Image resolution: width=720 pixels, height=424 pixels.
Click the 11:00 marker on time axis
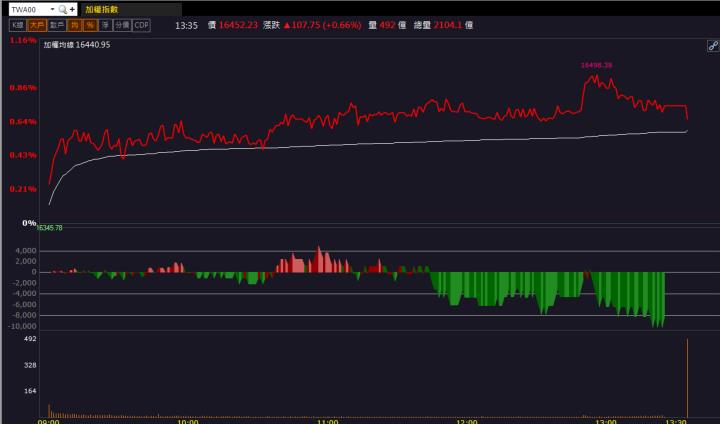325,421
